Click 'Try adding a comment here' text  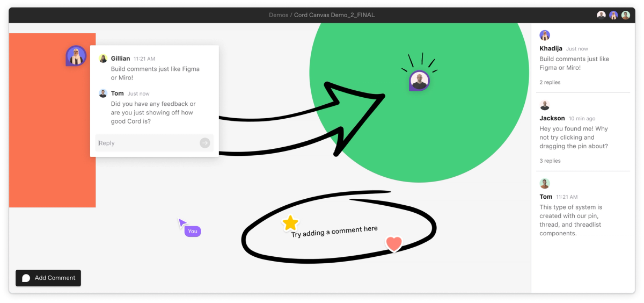point(334,232)
